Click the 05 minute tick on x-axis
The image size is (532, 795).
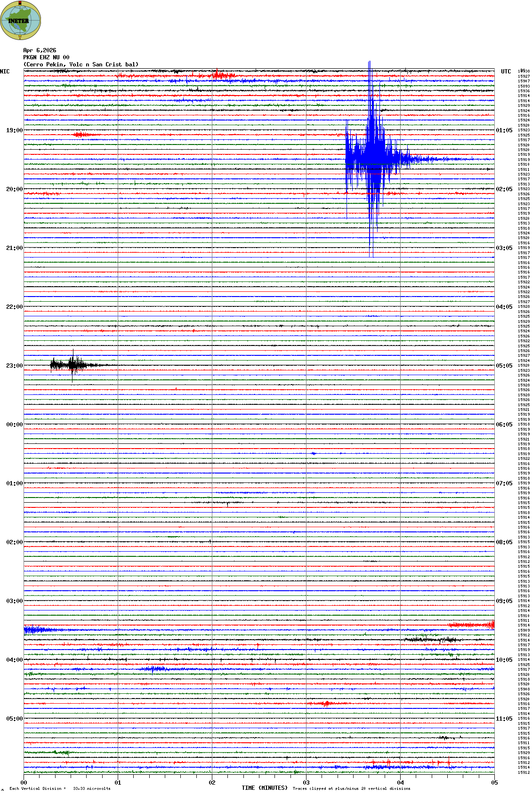click(x=494, y=783)
